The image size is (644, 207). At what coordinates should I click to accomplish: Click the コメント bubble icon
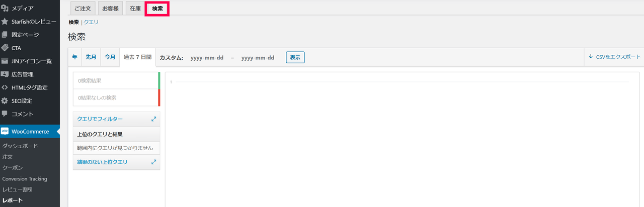5,114
